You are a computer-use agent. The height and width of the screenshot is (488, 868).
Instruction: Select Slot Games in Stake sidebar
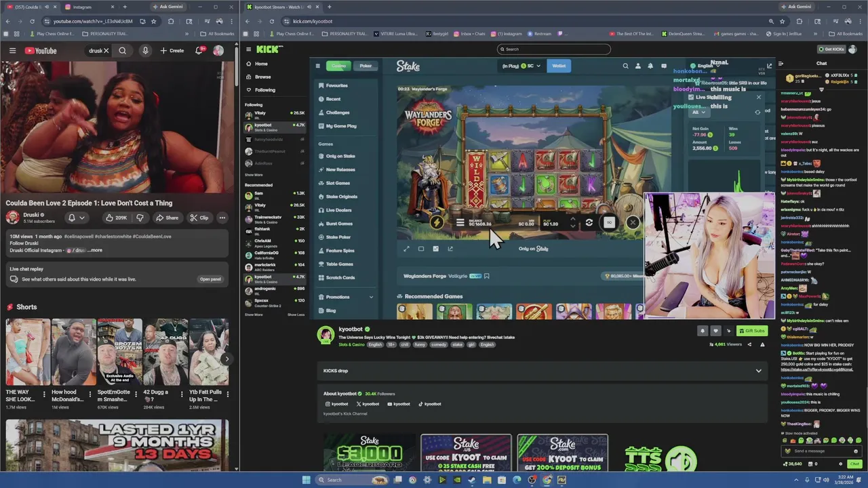coord(338,183)
